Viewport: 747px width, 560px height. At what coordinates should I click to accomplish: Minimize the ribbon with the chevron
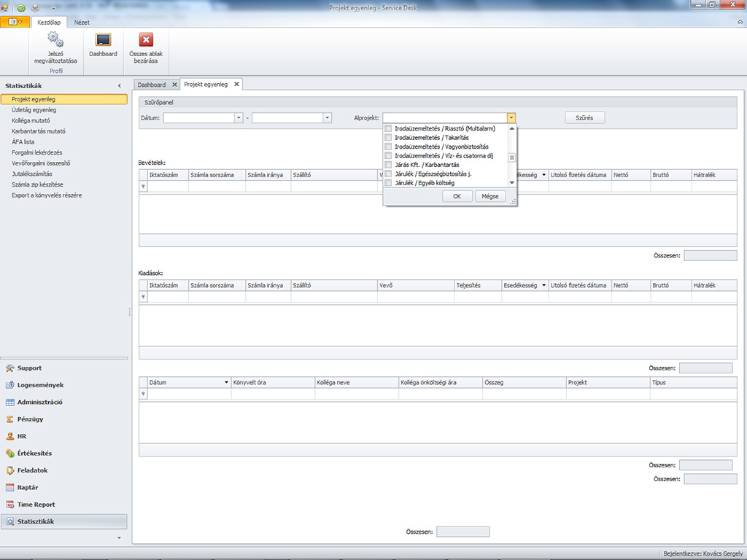coord(740,22)
